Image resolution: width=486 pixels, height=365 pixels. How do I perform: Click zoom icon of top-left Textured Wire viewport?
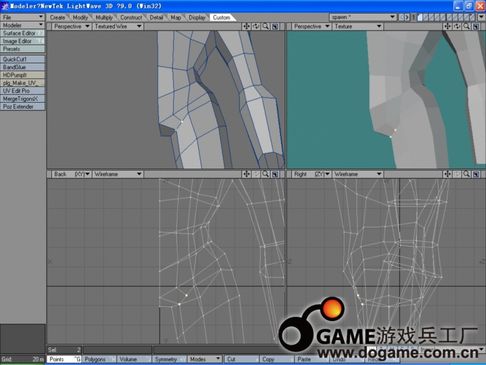click(266, 26)
